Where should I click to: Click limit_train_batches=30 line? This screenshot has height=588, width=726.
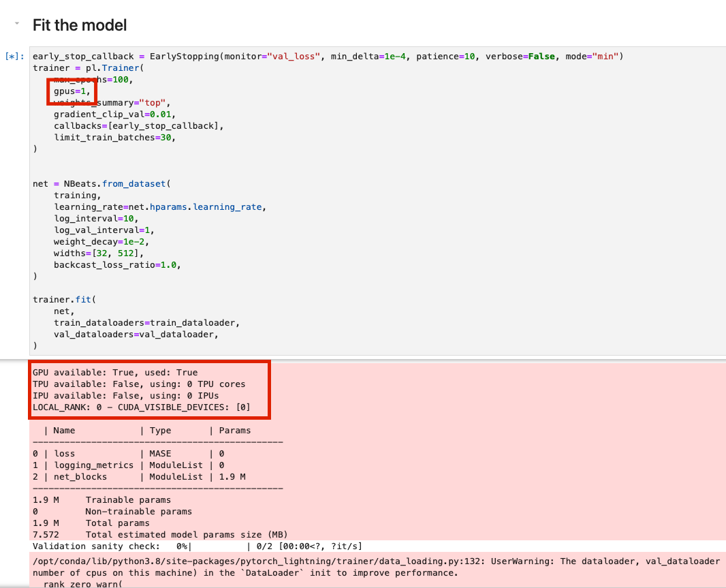click(x=114, y=138)
